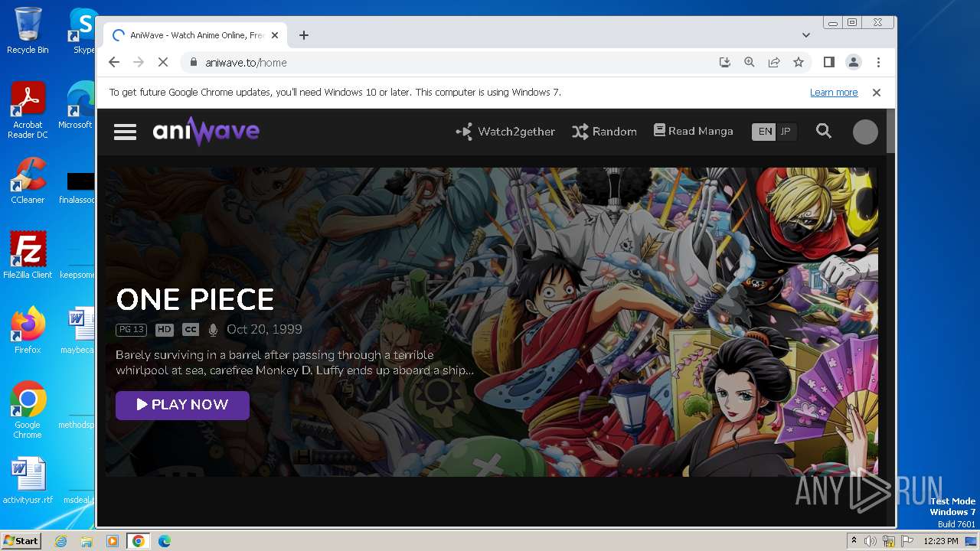Open Acrobat Reader DC desktop icon

pos(28,110)
